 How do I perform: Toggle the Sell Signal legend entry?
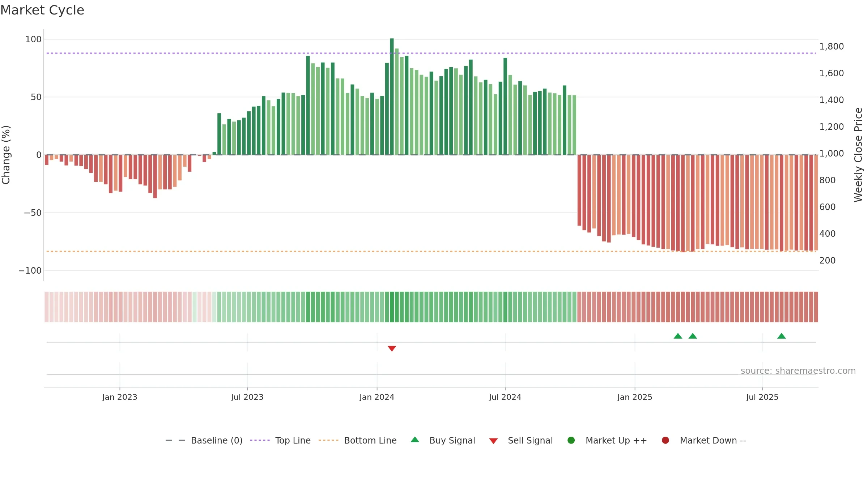(x=521, y=440)
